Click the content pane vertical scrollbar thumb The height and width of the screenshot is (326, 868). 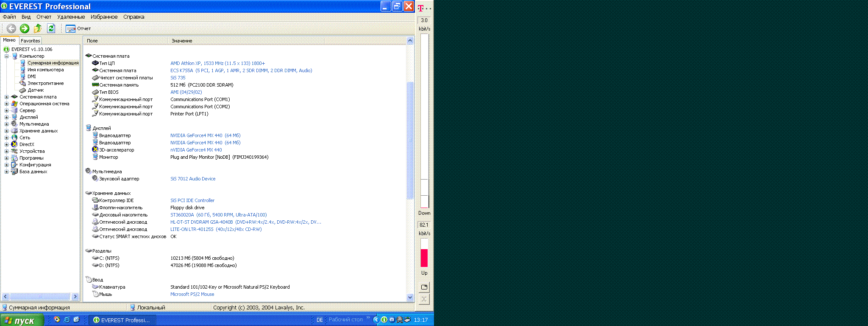[410, 140]
